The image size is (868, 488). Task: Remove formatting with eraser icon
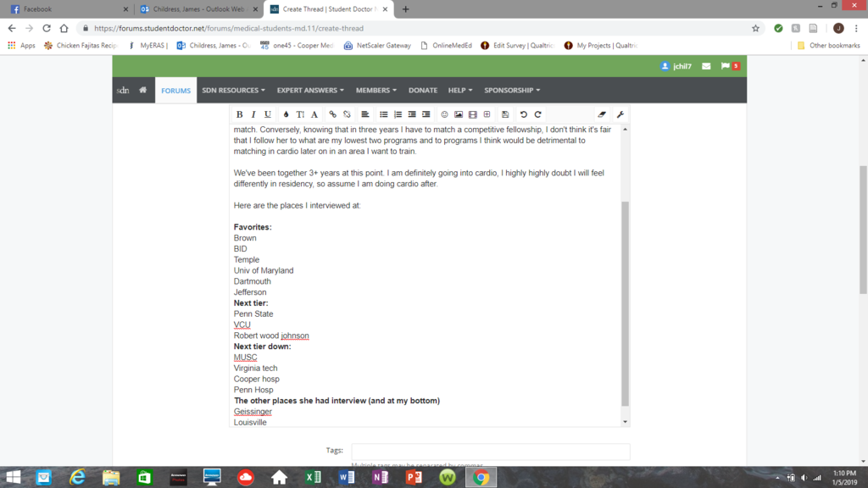602,114
